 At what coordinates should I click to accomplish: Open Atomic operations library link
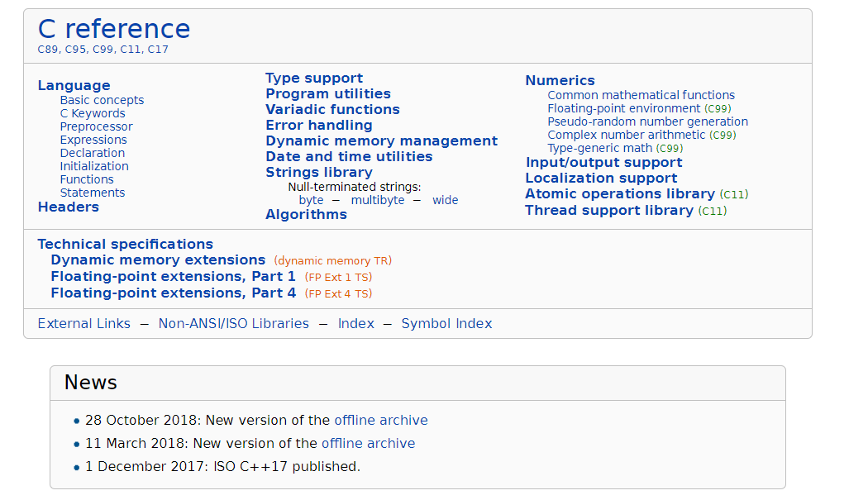tap(620, 193)
